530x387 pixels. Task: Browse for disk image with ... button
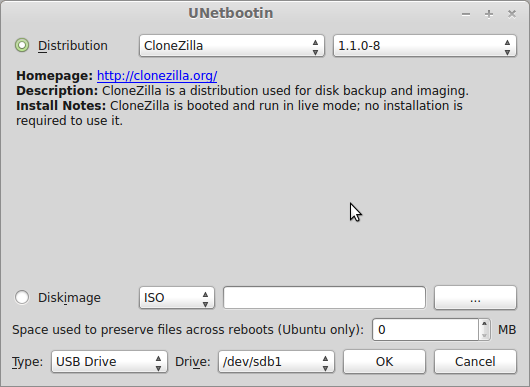click(475, 298)
